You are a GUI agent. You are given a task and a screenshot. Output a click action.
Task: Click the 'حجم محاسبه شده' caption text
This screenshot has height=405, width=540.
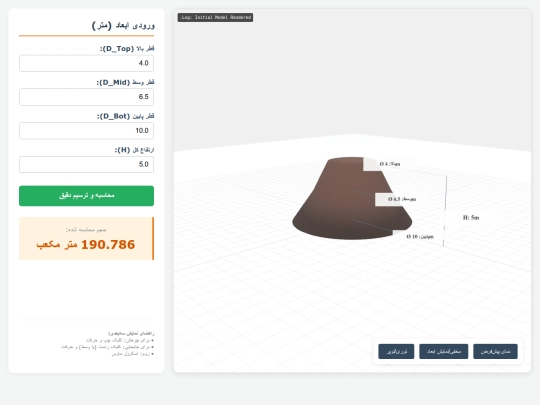coord(86,230)
